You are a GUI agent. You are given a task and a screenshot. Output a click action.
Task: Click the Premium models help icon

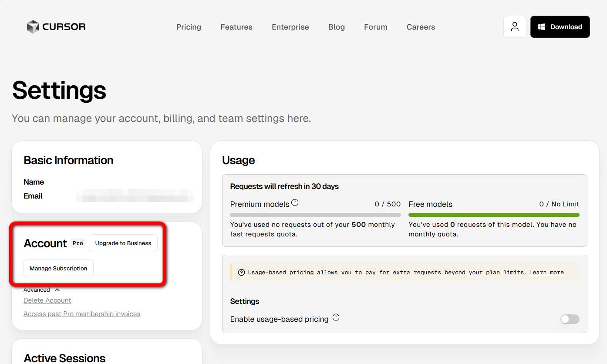[x=295, y=202]
